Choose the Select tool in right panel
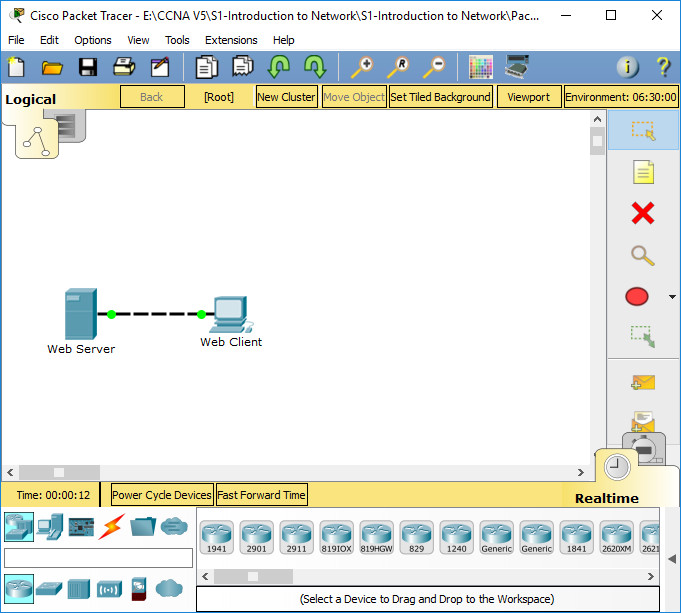 coord(643,130)
